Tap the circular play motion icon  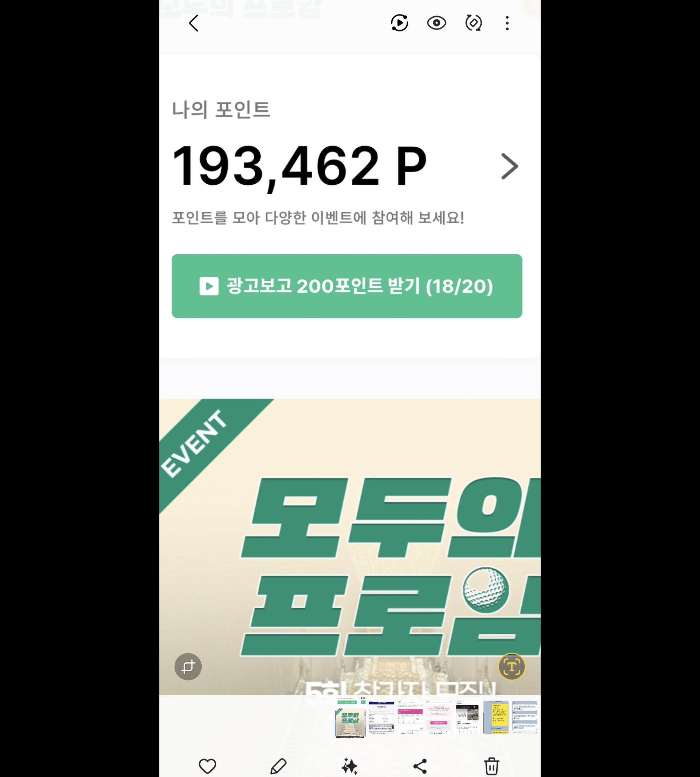tap(399, 23)
